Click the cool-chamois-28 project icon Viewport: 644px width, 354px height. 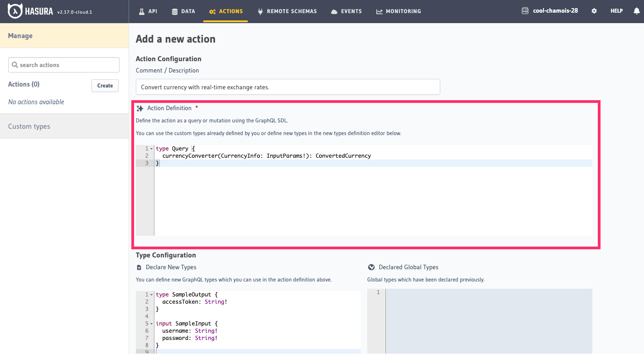click(525, 11)
